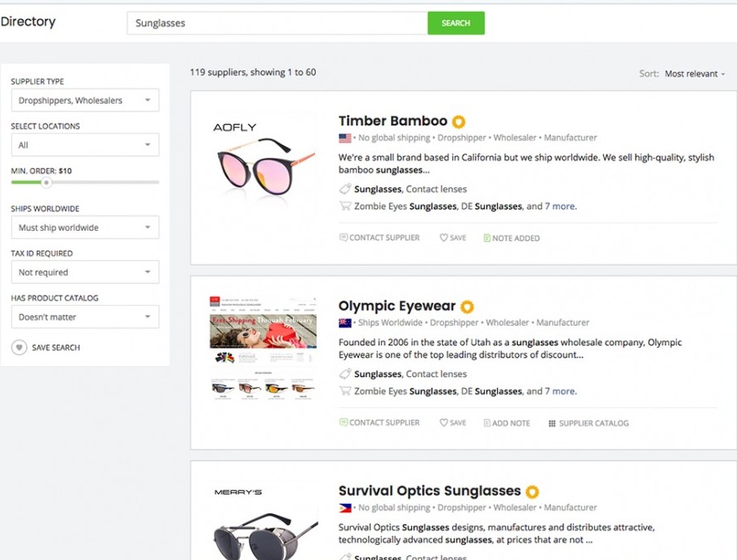Click the Save Search heart icon

pos(18,348)
